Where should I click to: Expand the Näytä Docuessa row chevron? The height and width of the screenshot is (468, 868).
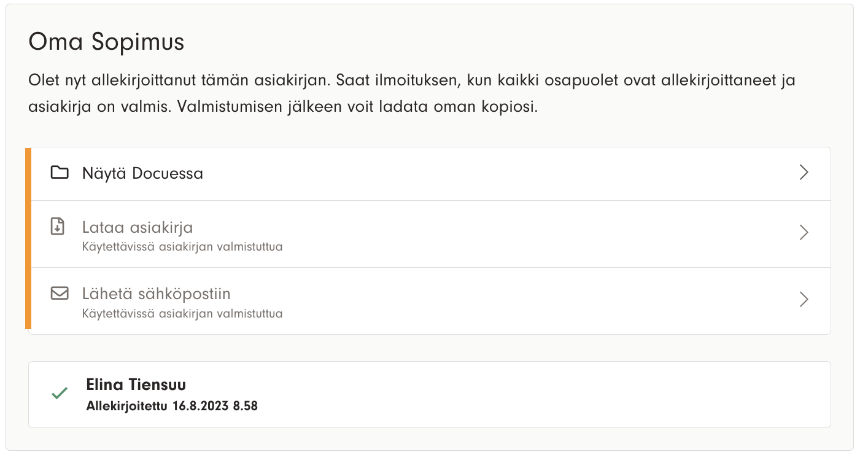click(x=804, y=173)
